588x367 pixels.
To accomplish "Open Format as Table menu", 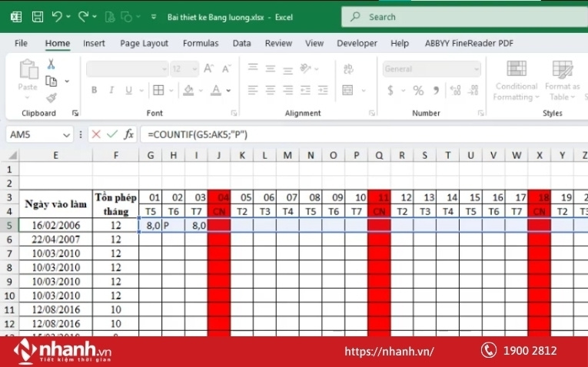I will (562, 81).
